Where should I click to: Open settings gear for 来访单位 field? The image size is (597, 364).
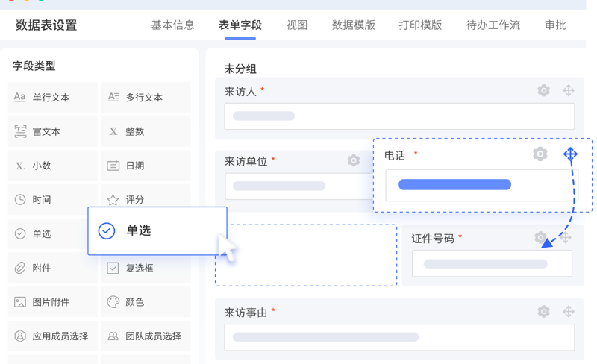click(x=353, y=160)
